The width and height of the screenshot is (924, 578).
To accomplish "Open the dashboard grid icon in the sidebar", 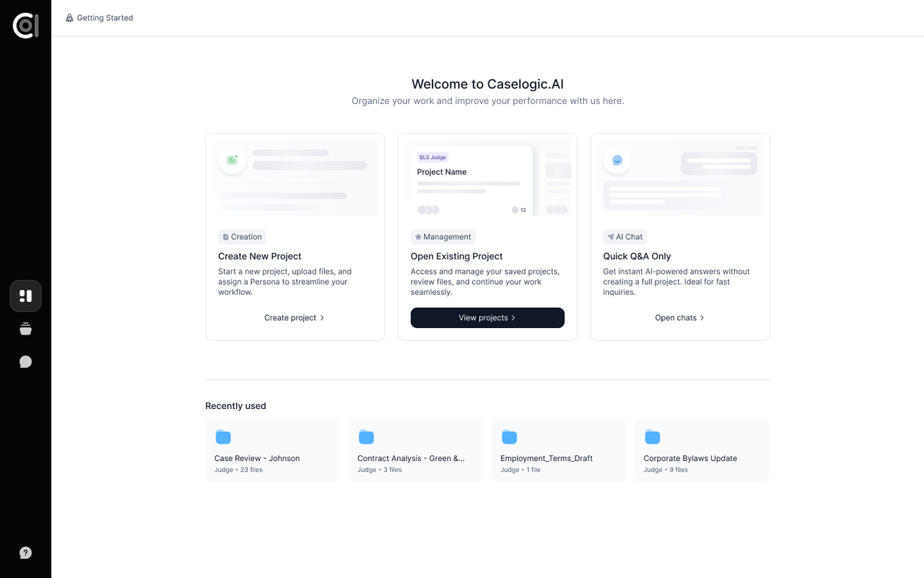I will [x=25, y=296].
